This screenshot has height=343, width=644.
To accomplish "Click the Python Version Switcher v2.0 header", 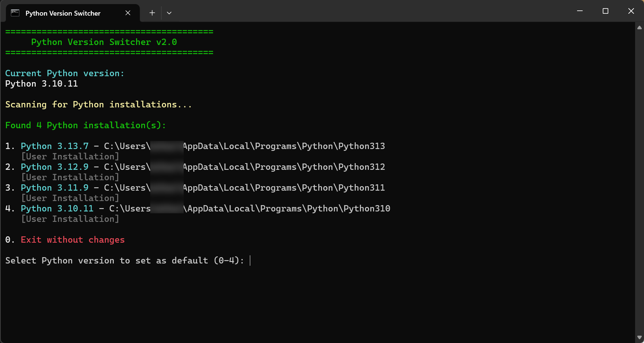I will [x=104, y=42].
